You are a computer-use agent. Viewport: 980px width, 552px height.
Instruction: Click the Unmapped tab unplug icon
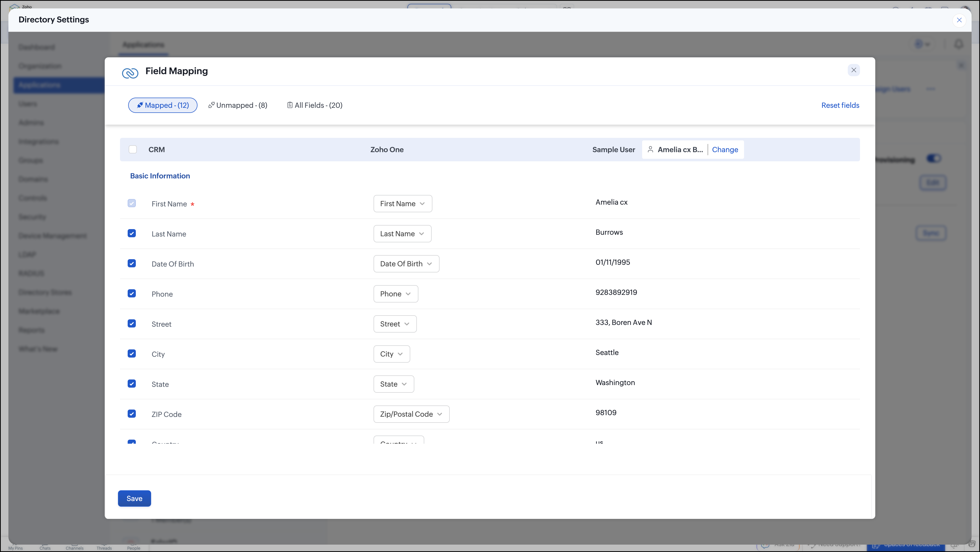coord(211,105)
